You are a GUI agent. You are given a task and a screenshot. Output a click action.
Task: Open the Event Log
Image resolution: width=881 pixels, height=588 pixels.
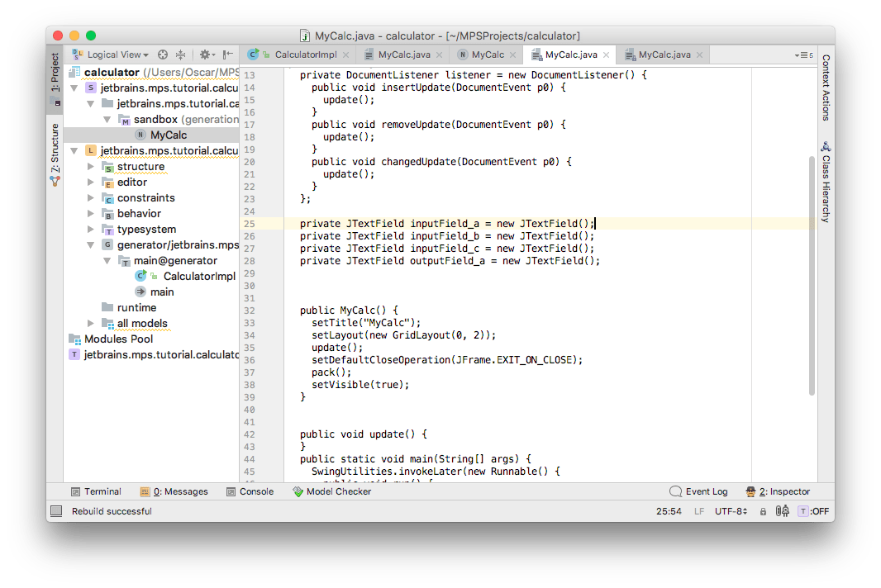698,491
